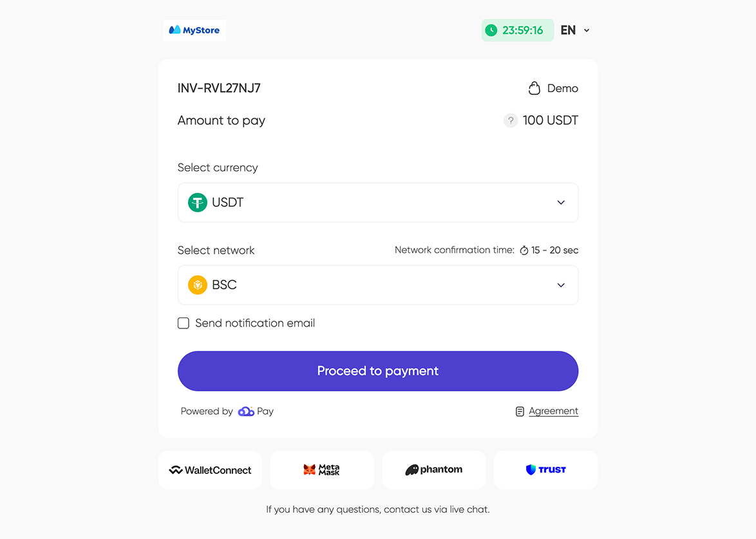Screen dimensions: 756x539
Task: Click the invoice number INV-RVL27NJ7
Action: pyautogui.click(x=219, y=88)
